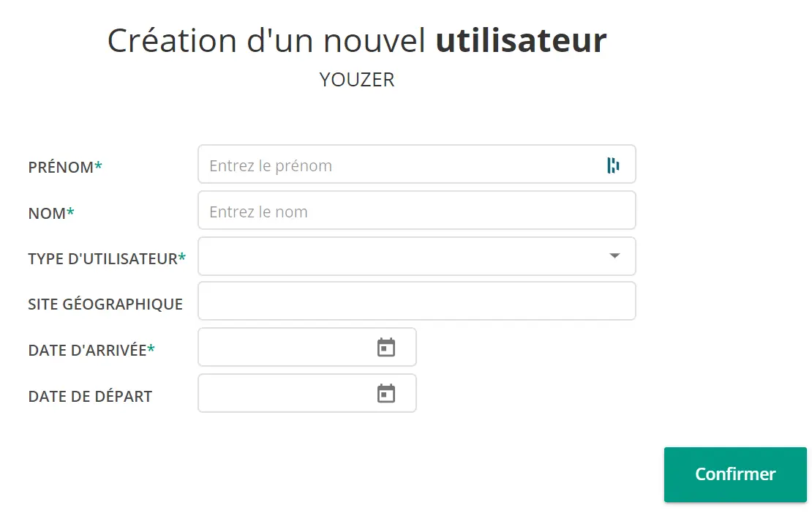Click the required asterisk next to NOM
Viewport: 812px width, 527px height.
click(x=70, y=212)
